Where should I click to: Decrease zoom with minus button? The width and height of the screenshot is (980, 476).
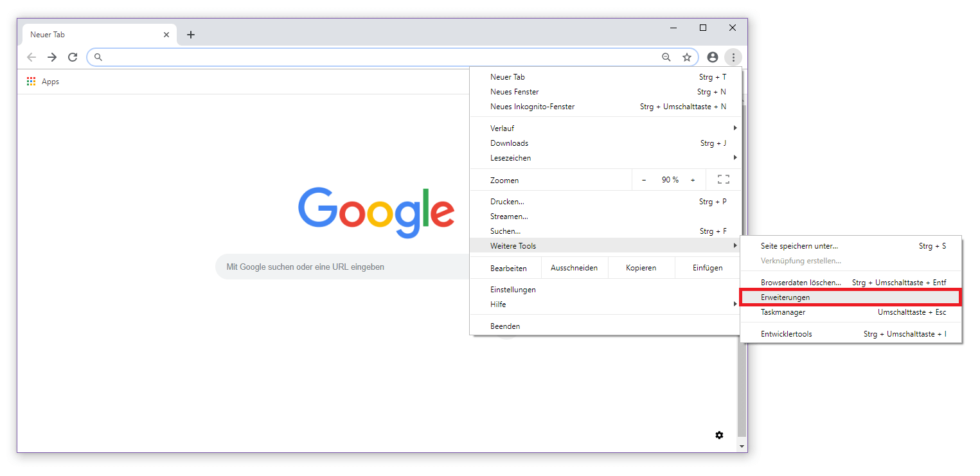point(644,180)
